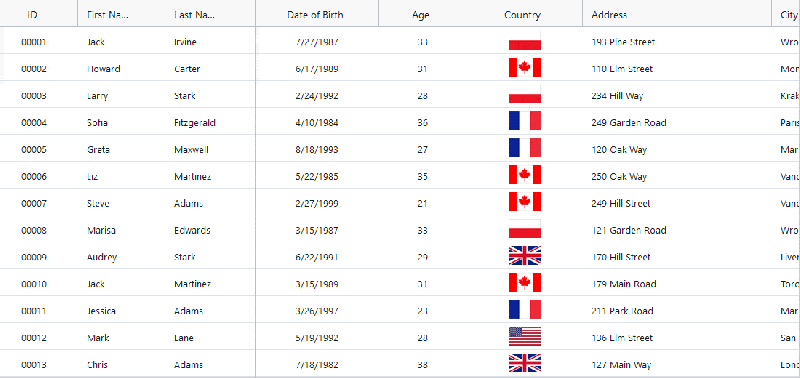Click address cell 193 Pine Street
The image size is (800, 378).
click(623, 42)
